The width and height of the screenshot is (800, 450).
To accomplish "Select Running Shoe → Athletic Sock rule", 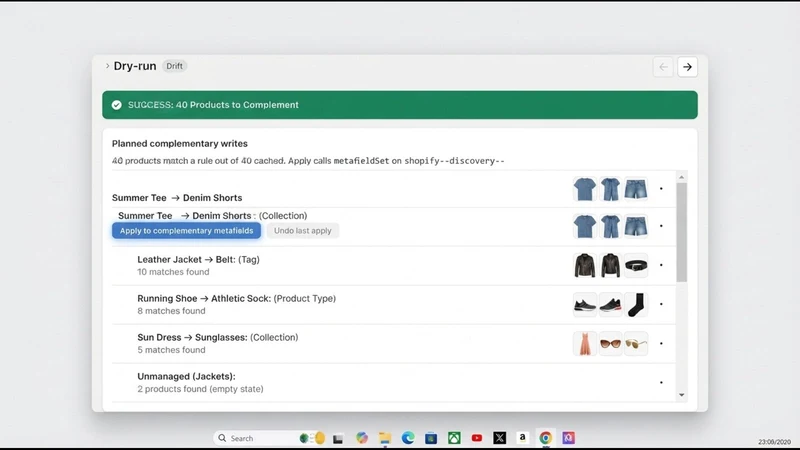I will 394,305.
